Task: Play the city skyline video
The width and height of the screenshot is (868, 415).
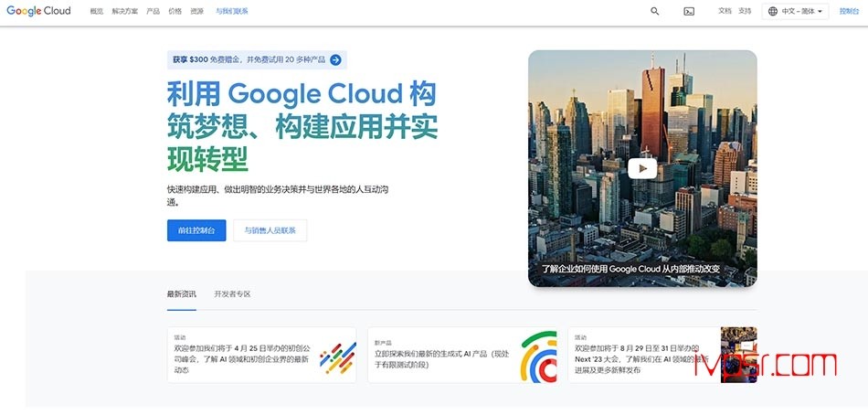Action: click(642, 168)
